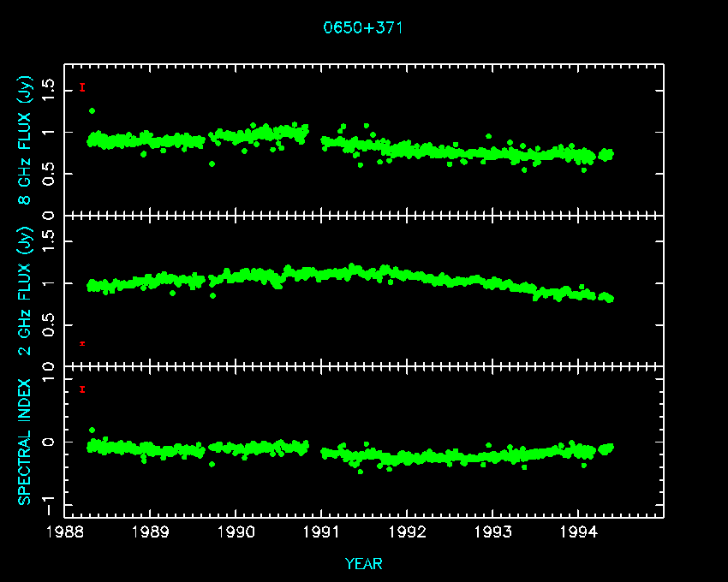
Task: Click the 2 GHz FLUX (Jy) axis label
Action: 26,291
